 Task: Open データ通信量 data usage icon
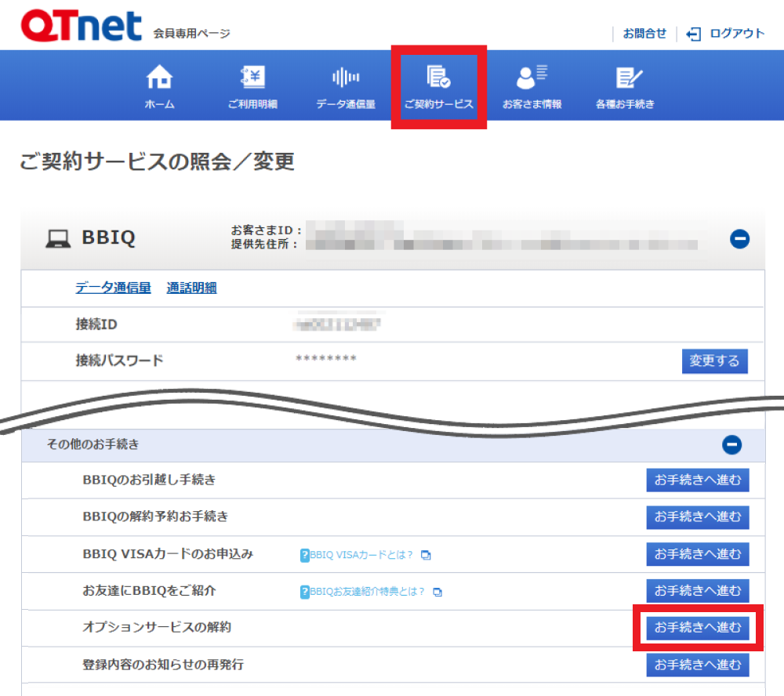(346, 78)
